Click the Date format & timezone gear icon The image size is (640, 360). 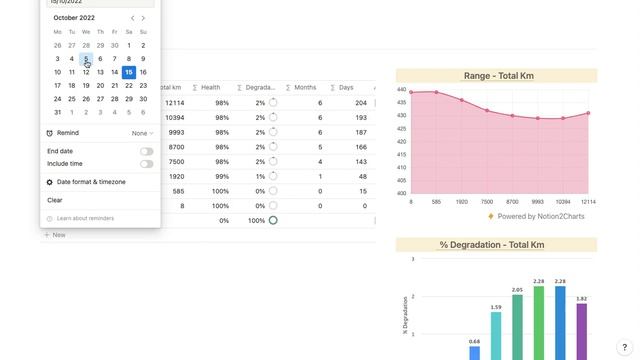tap(49, 182)
